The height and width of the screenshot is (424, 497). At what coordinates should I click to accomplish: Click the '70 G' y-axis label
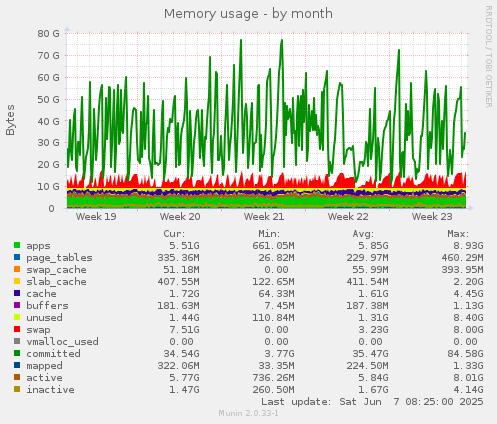tap(48, 55)
